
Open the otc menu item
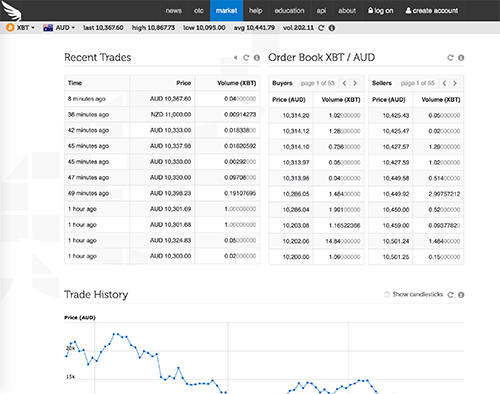point(199,11)
